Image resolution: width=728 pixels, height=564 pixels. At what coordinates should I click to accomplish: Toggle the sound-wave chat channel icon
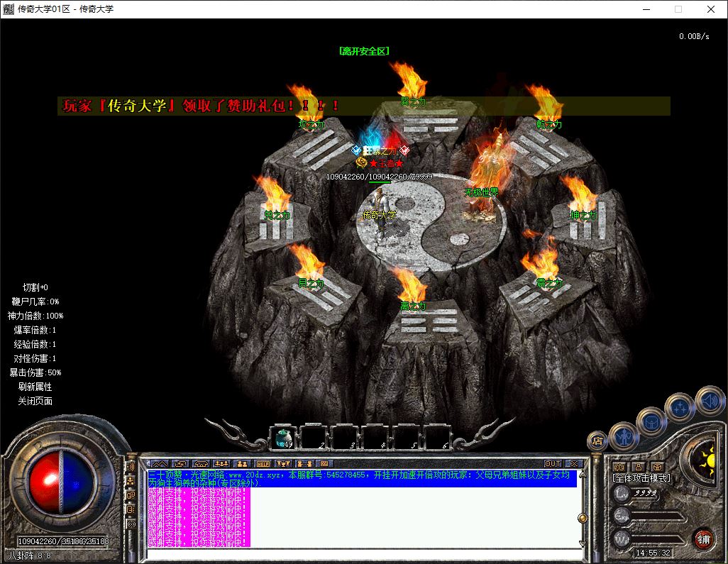(131, 467)
